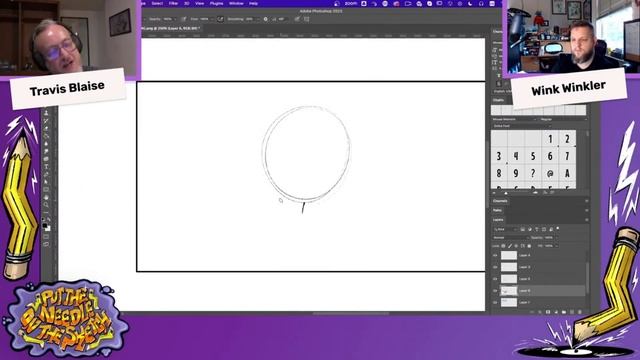
Task: Toggle pressure for opacity in options bar
Action: [184, 19]
